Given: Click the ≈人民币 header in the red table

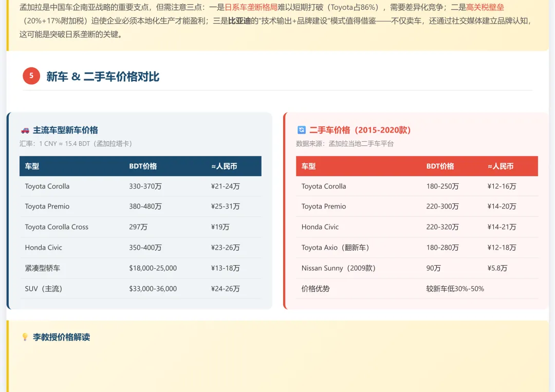Looking at the screenshot, I should [x=501, y=166].
